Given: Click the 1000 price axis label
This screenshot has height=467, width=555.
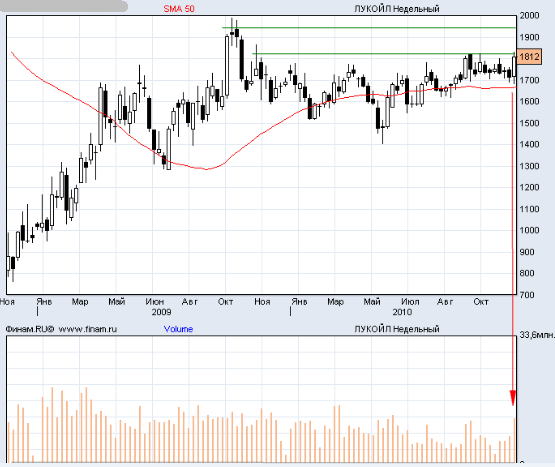Looking at the screenshot, I should (x=529, y=230).
